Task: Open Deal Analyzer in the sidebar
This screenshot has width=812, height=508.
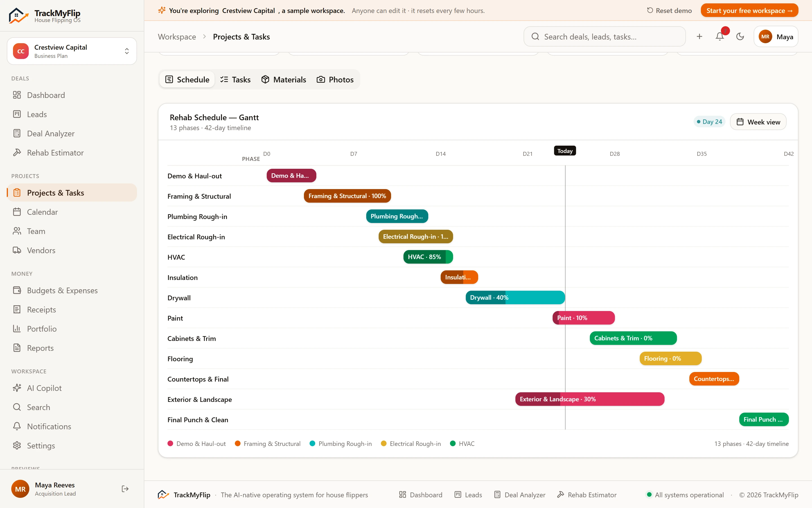Action: tap(72, 133)
